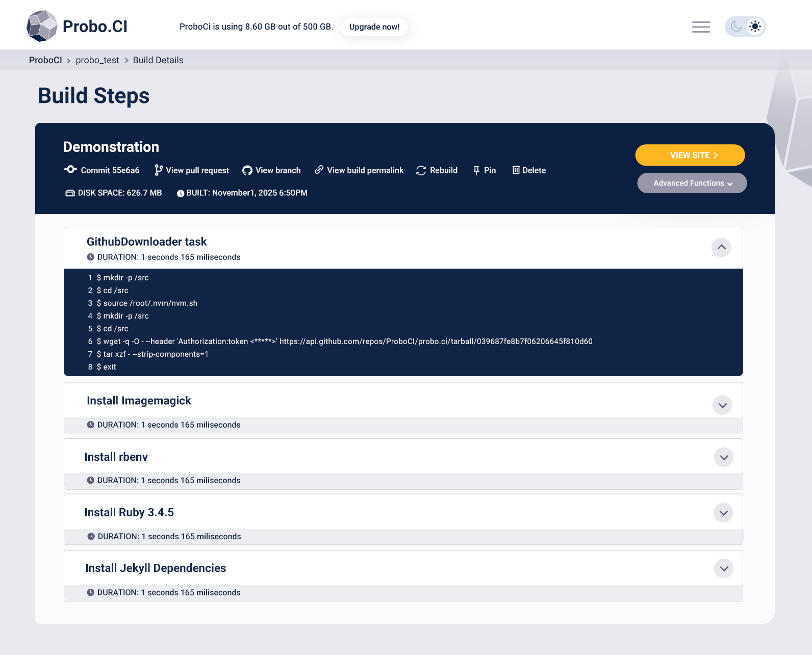The height and width of the screenshot is (655, 812).
Task: Click the Upgrade now! button
Action: 374,27
